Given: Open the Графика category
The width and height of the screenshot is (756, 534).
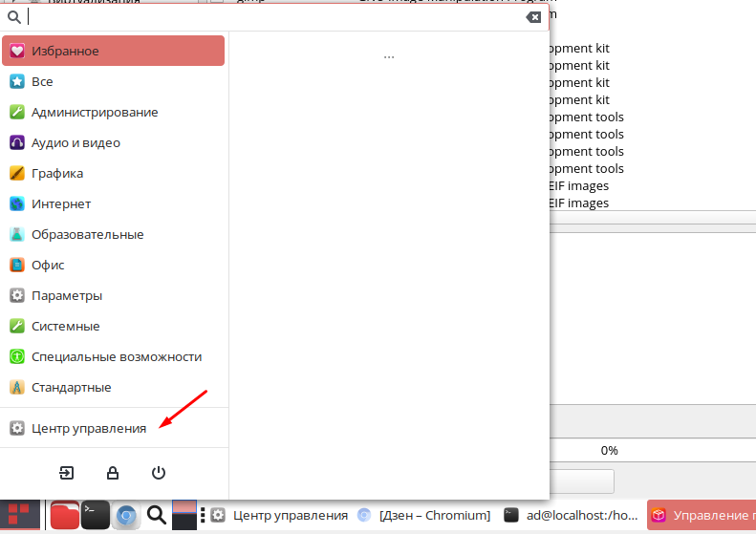Looking at the screenshot, I should [x=114, y=173].
